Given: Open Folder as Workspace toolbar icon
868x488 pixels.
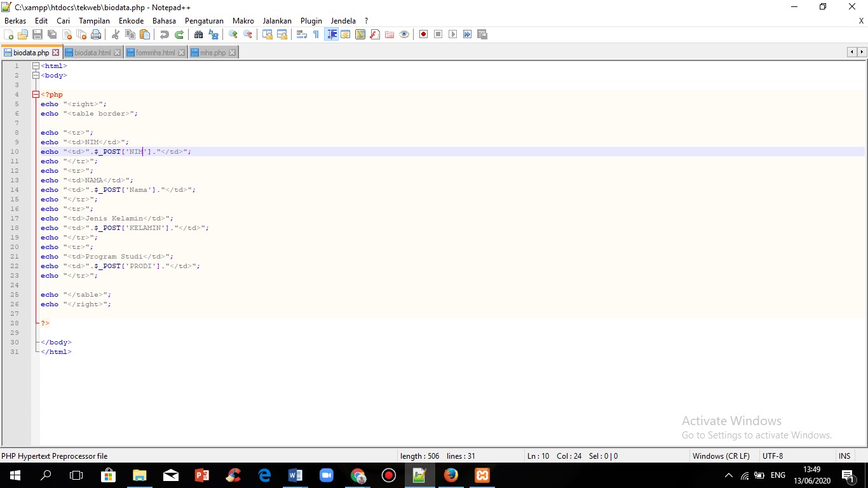Looking at the screenshot, I should point(390,34).
